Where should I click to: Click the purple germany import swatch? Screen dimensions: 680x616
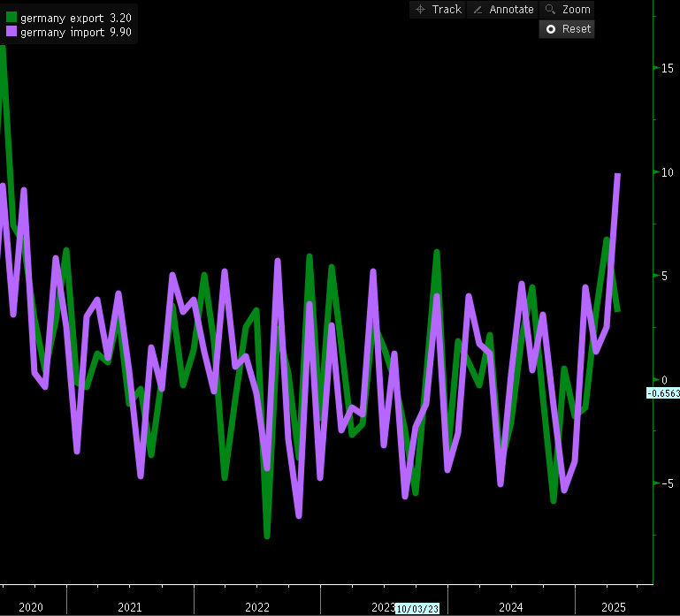11,31
